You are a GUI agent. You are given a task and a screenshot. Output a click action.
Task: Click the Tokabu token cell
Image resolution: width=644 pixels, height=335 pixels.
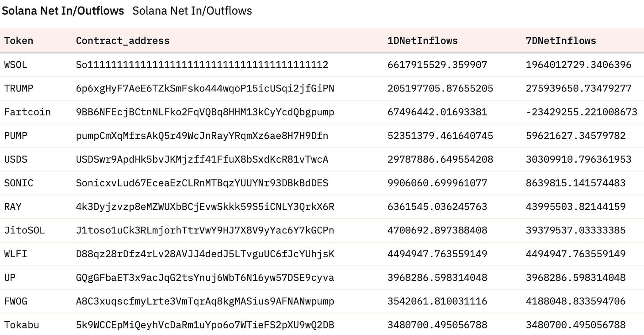22,325
